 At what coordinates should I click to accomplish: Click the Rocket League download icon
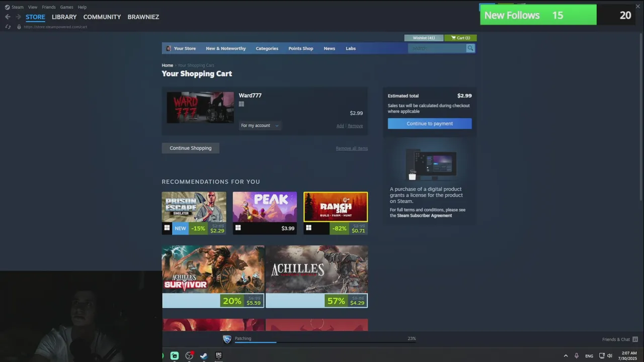[227, 339]
